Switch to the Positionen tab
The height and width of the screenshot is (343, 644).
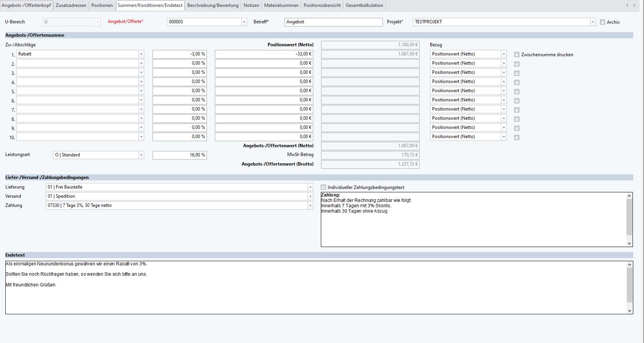pyautogui.click(x=102, y=5)
